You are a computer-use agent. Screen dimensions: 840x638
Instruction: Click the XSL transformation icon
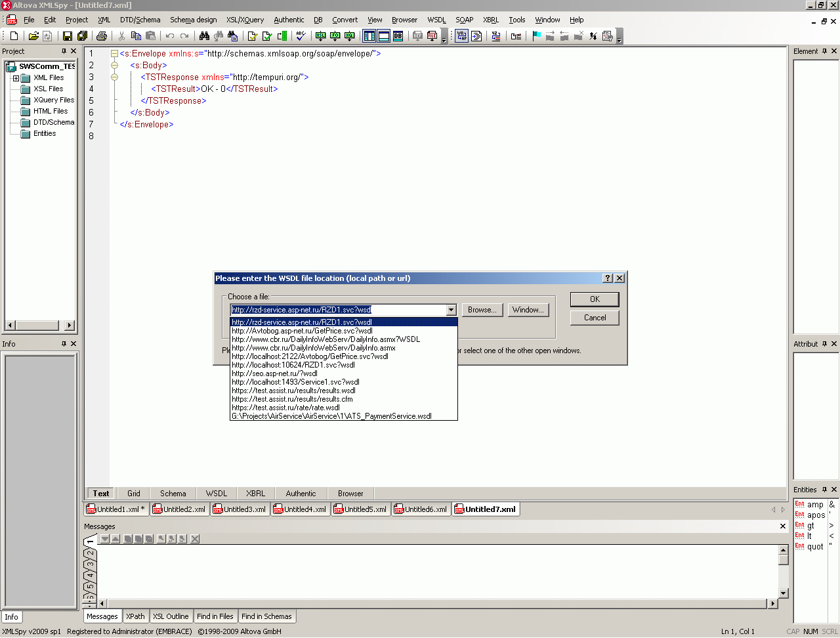point(320,36)
